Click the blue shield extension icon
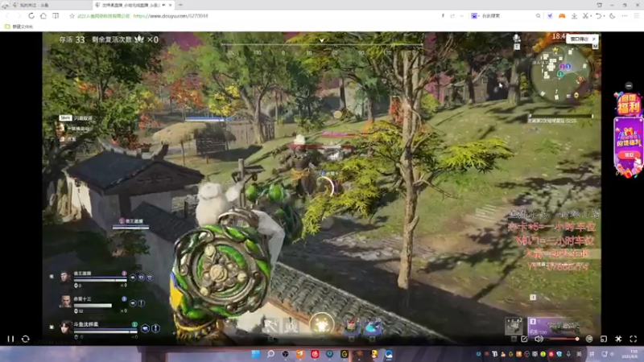644x362 pixels. coord(550,15)
